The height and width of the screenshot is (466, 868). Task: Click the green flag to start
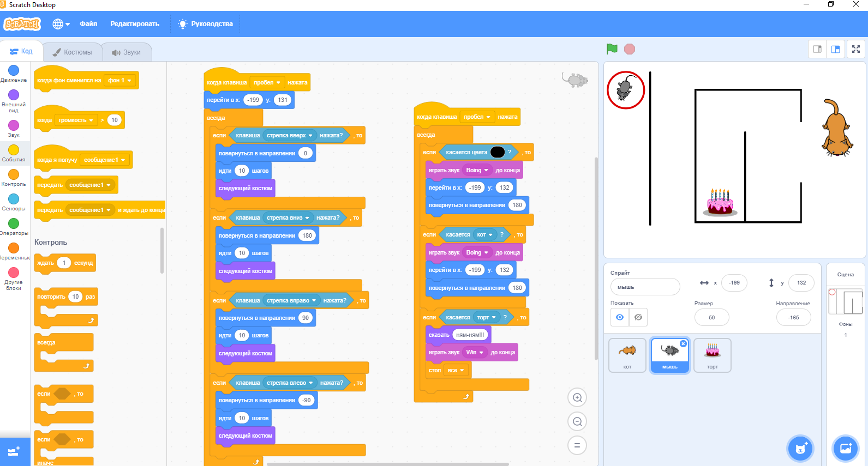612,49
